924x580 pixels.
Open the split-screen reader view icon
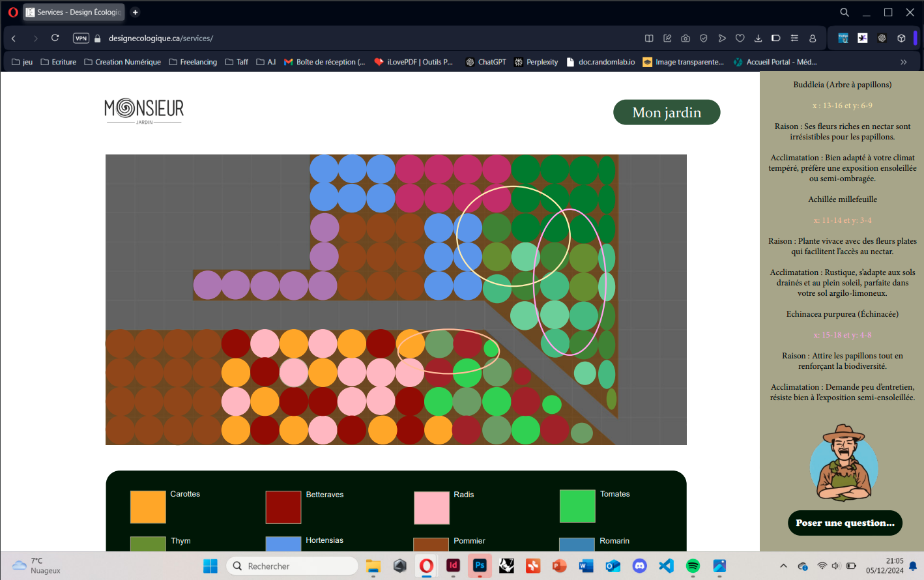coord(649,38)
